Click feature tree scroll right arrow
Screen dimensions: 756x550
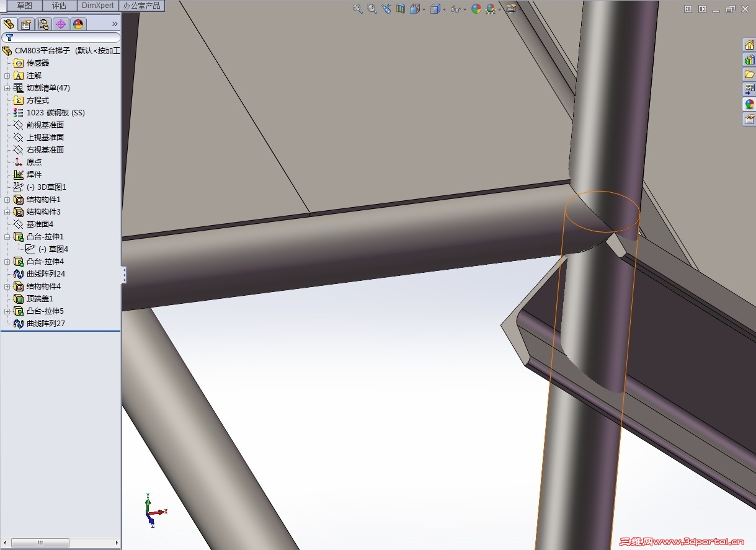(x=117, y=543)
